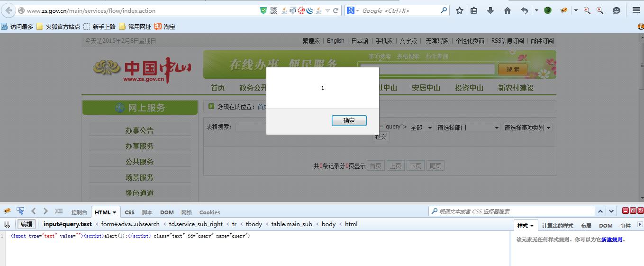Click the QR code icon in address bar
Viewport: 644px width, 266px height.
[x=274, y=10]
